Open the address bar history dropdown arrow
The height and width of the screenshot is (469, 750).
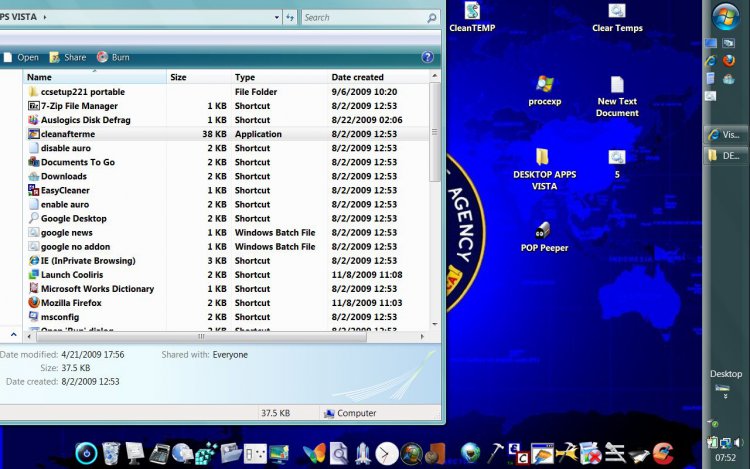coord(276,17)
